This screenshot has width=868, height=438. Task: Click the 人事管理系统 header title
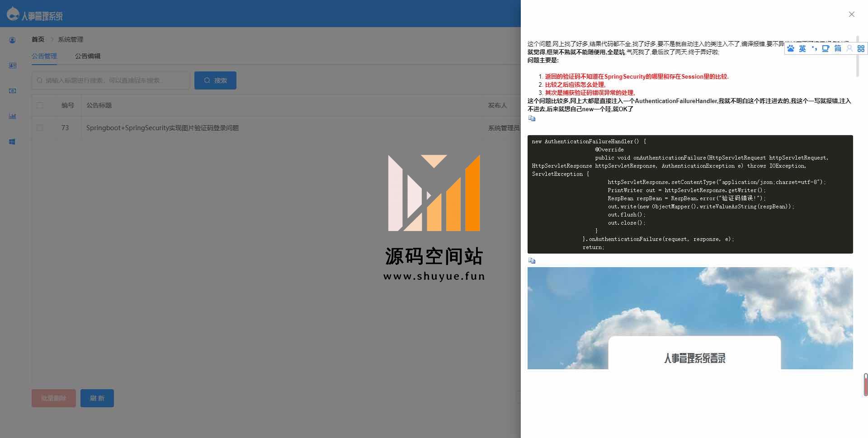42,16
